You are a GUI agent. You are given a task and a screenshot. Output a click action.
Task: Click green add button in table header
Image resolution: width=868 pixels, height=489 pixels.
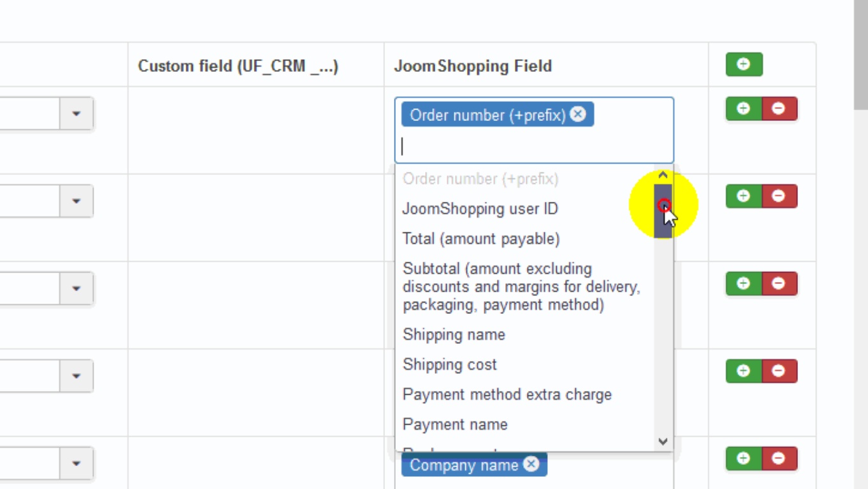744,64
